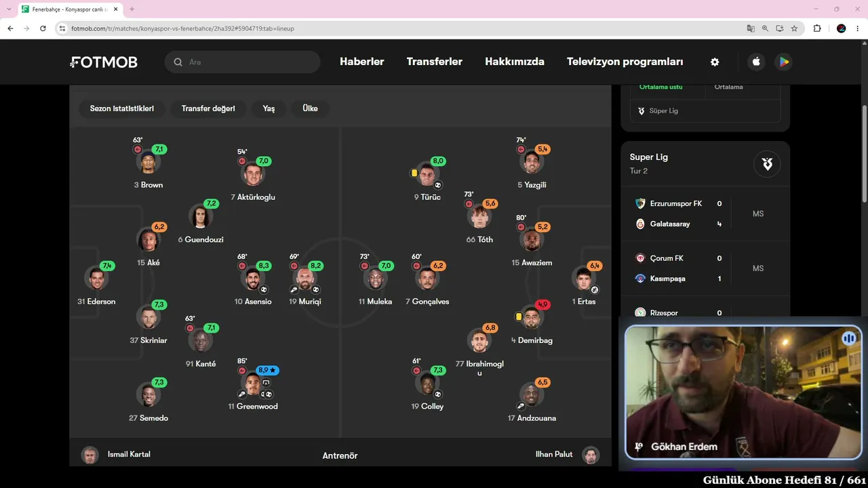Open the Transferler menu
Viewport: 868px width, 488px height.
[x=435, y=62]
